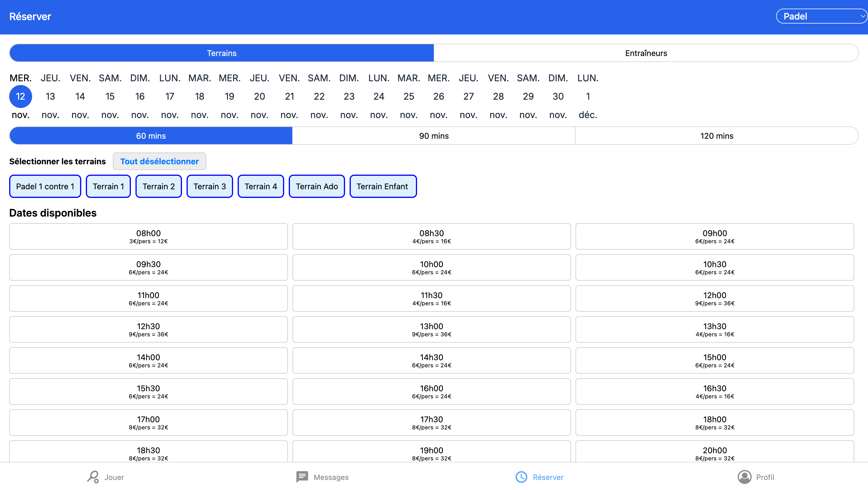
Task: Click the Jouer racket icon
Action: point(93,477)
